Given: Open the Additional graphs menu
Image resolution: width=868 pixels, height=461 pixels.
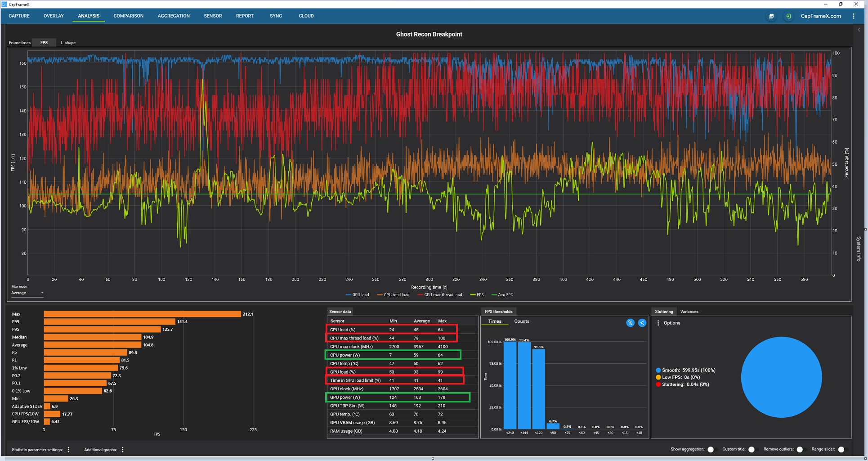Looking at the screenshot, I should (x=122, y=450).
